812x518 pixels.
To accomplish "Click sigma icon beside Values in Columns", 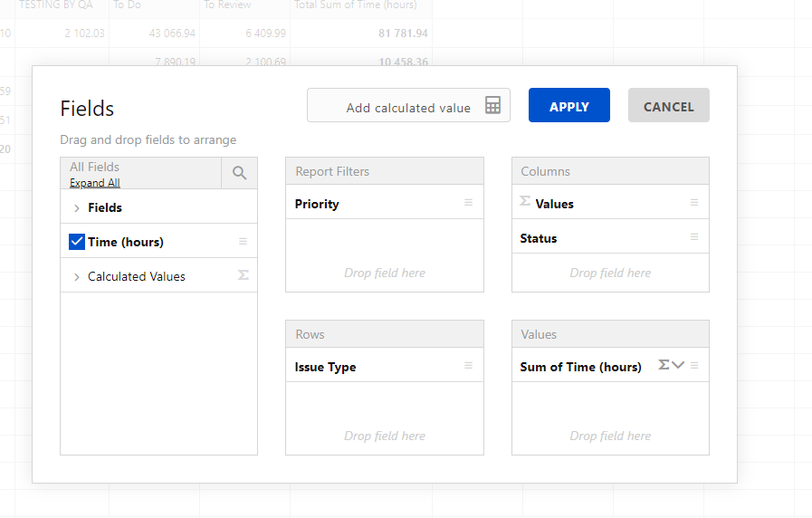I will tap(525, 201).
